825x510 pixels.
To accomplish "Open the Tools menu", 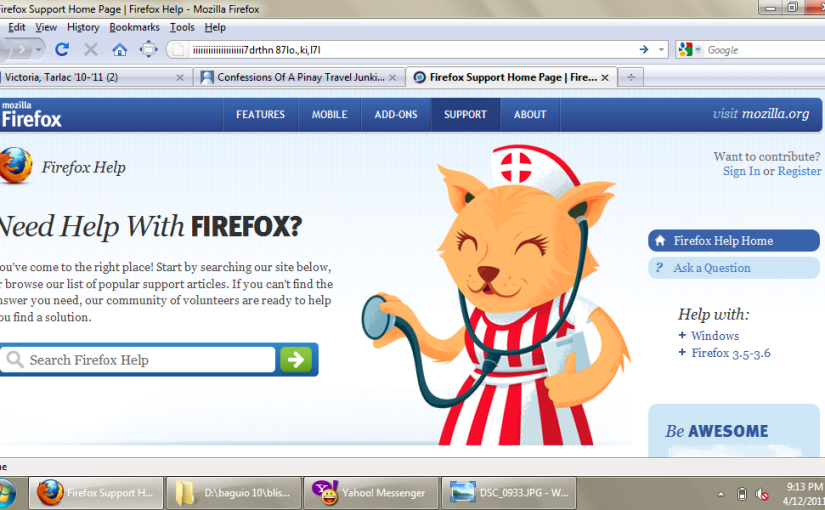I will coord(182,27).
